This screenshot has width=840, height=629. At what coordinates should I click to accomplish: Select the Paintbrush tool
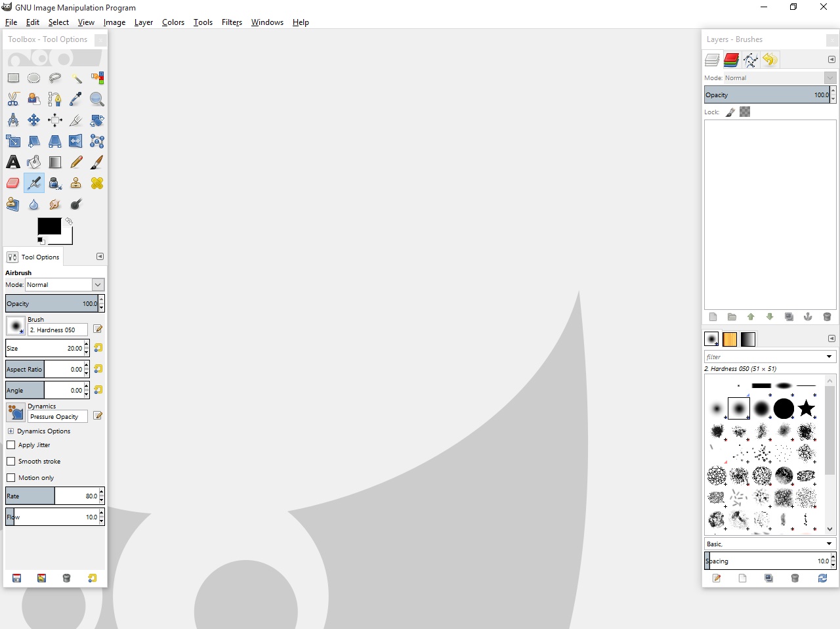click(x=97, y=162)
